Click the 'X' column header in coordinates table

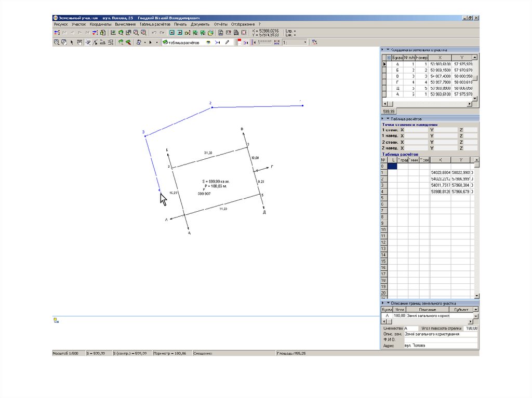(440, 58)
